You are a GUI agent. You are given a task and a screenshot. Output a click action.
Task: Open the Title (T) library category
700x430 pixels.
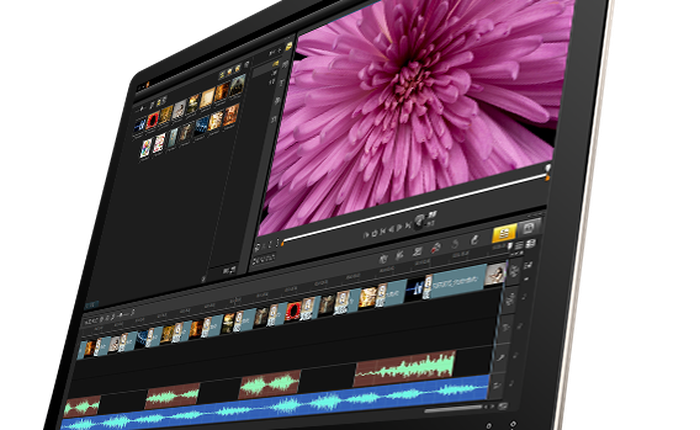(x=282, y=83)
